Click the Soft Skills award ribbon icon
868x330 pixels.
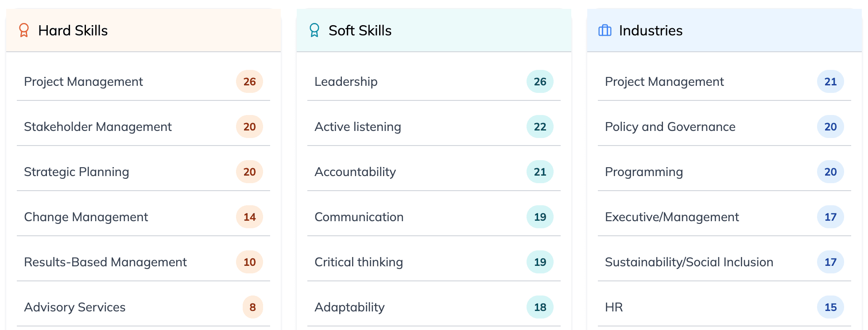click(x=314, y=31)
